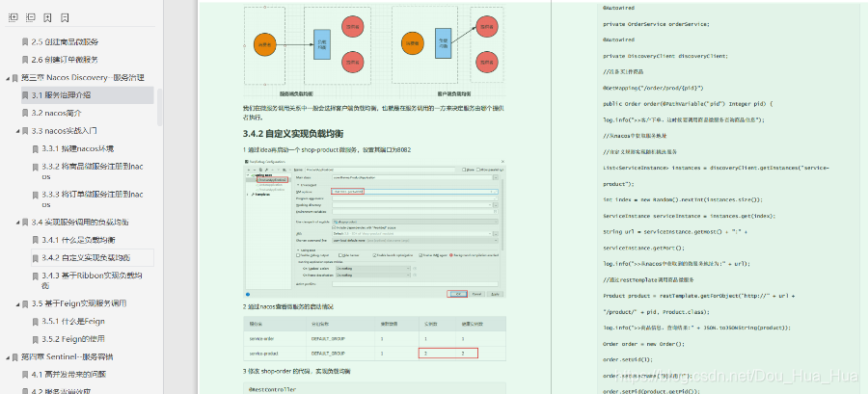This screenshot has height=394, width=868.
Task: Click the @GetMapping("/order/prod/{pid}") code line
Action: pyautogui.click(x=654, y=88)
